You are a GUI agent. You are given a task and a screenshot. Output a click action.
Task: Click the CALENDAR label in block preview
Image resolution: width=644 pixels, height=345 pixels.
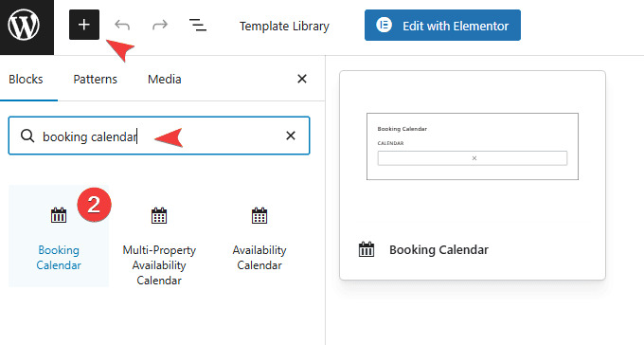(x=390, y=143)
